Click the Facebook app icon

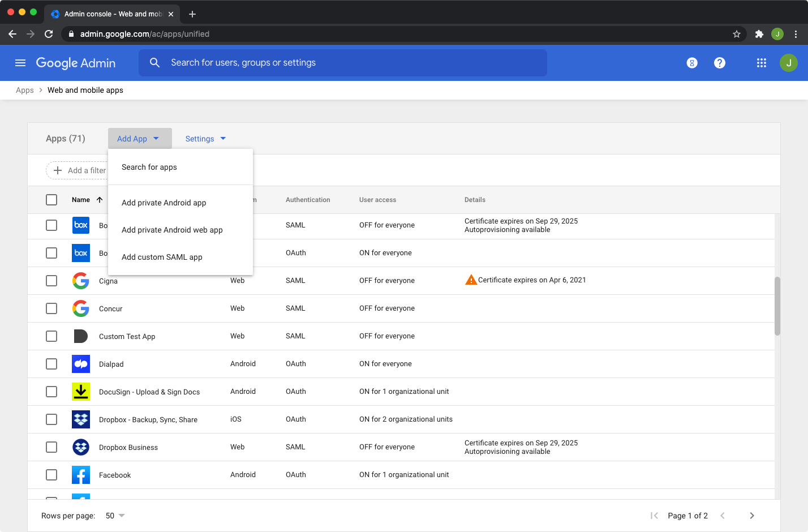(x=81, y=475)
